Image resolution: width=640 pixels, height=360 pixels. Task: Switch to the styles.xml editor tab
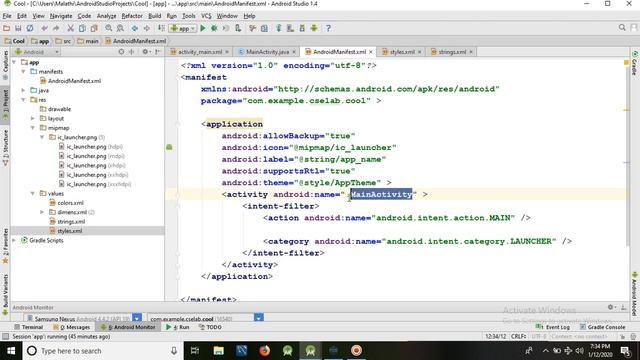tap(402, 52)
